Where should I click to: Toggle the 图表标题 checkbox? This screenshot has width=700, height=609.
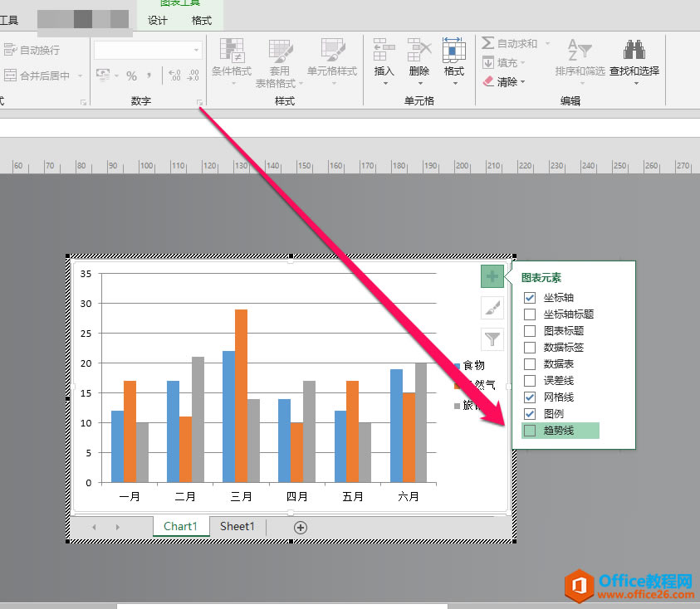530,330
